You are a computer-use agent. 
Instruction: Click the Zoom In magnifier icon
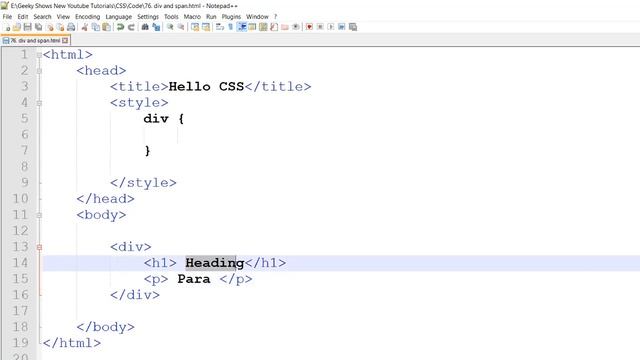(x=170, y=27)
